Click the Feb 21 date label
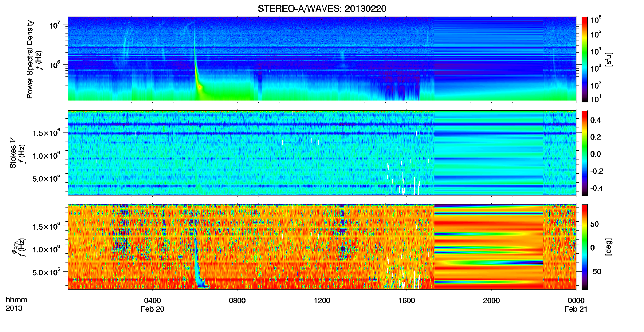644x332 pixels. coord(576,309)
